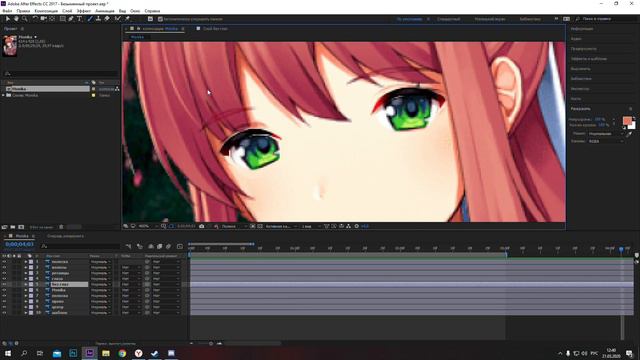Screen dimensions: 640x360
Task: Toggle auto-open panels checkbox in toolbar
Action: click(x=160, y=19)
